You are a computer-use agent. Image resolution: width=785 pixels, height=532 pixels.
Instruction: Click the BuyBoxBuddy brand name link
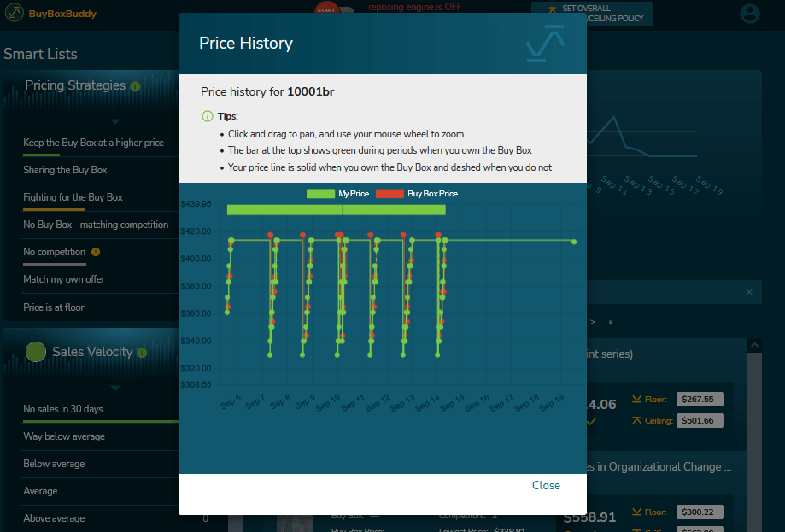click(x=62, y=14)
